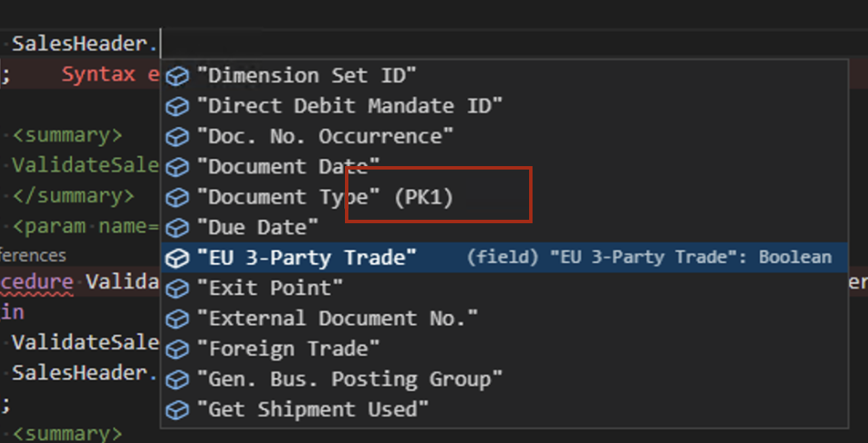Click the cube icon next to "Document Date"
Image resolution: width=868 pixels, height=443 pixels.
coord(177,167)
